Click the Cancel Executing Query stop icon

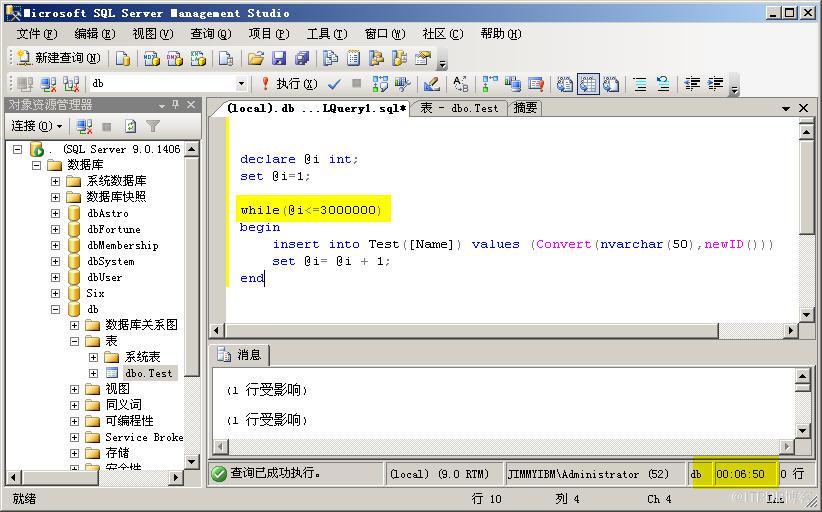356,84
